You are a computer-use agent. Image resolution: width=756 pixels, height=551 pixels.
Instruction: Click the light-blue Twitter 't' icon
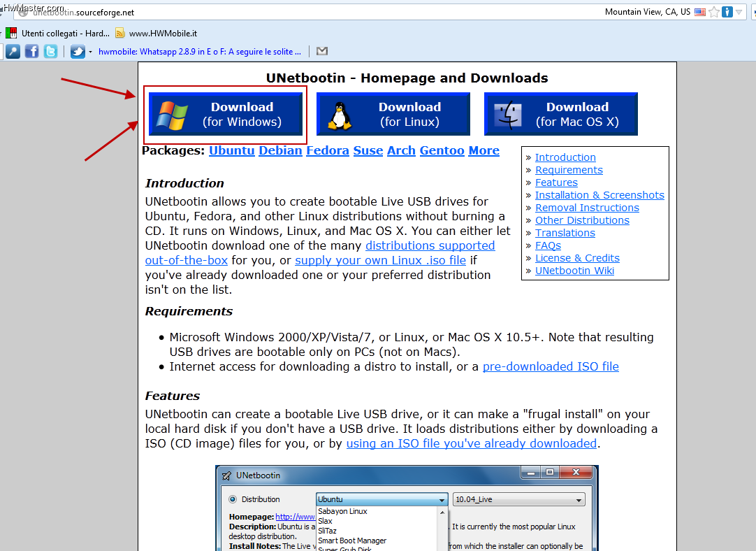pyautogui.click(x=50, y=51)
